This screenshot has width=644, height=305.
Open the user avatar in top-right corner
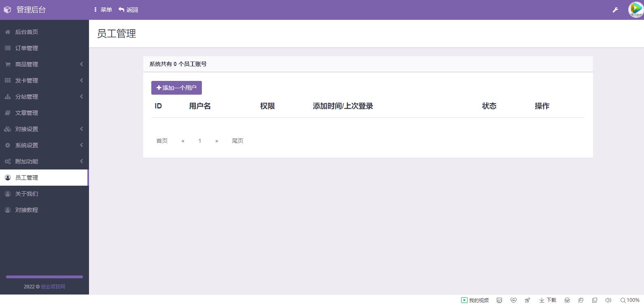point(635,10)
